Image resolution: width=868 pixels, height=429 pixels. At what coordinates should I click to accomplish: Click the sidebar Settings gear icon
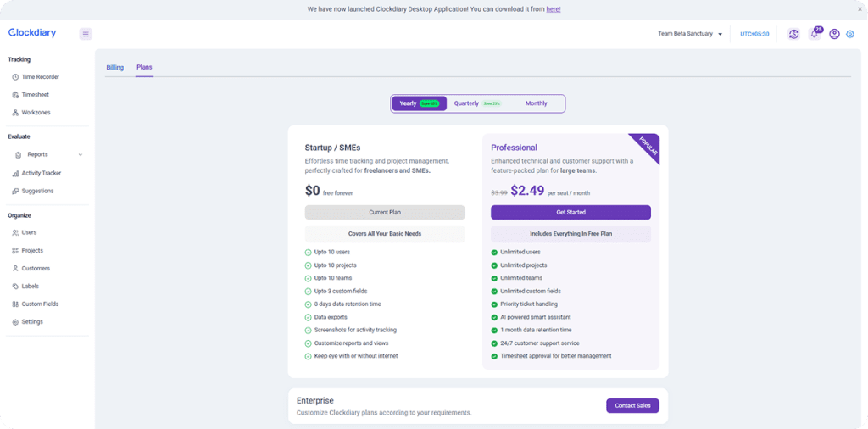pyautogui.click(x=15, y=322)
